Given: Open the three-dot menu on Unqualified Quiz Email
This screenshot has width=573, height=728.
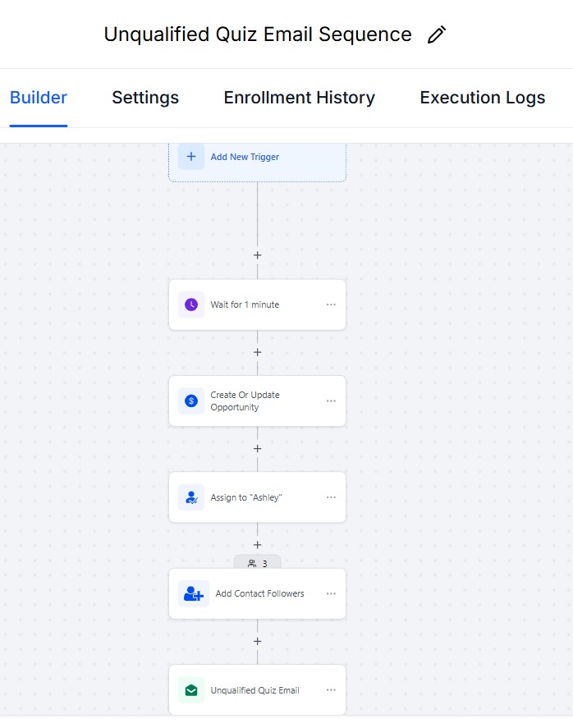Looking at the screenshot, I should tap(331, 690).
